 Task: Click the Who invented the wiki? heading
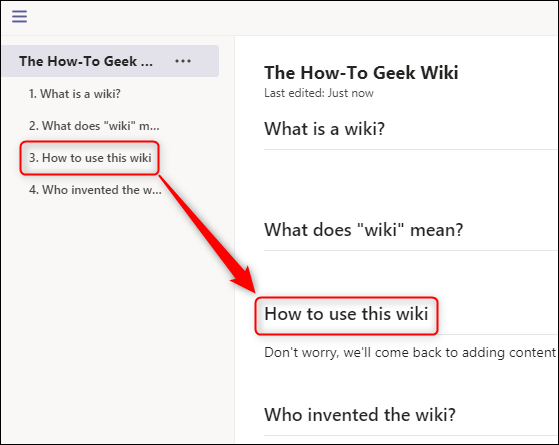pyautogui.click(x=360, y=415)
